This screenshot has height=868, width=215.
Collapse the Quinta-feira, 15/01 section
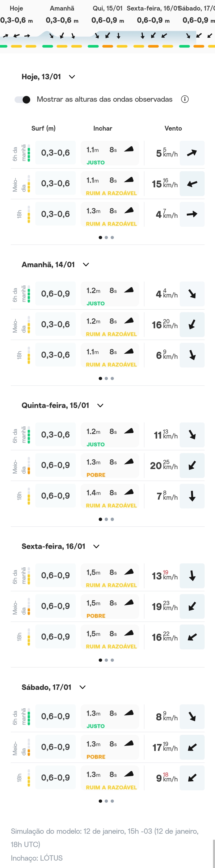coord(100,405)
